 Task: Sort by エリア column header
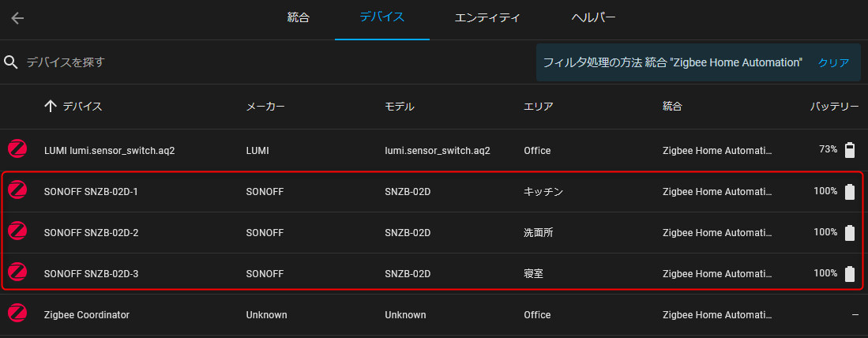click(539, 107)
